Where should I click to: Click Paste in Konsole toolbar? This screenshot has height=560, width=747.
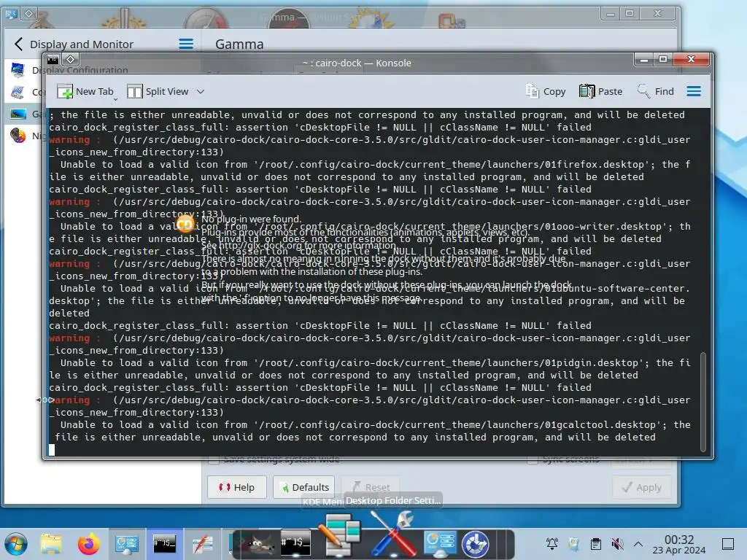pyautogui.click(x=600, y=91)
